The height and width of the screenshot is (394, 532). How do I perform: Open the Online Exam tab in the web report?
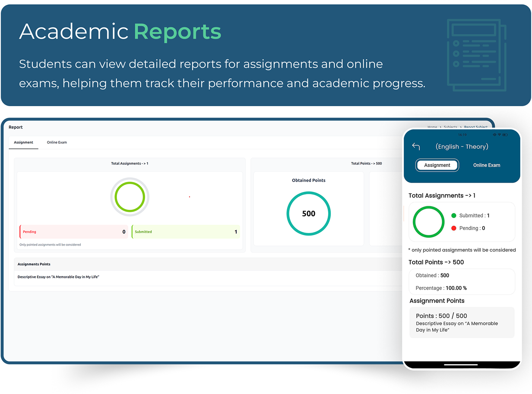(57, 142)
